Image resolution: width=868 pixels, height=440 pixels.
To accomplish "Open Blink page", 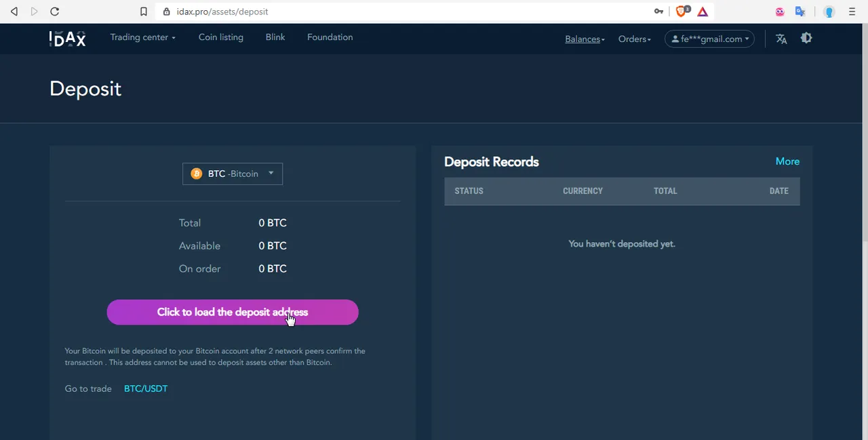I will pos(275,37).
